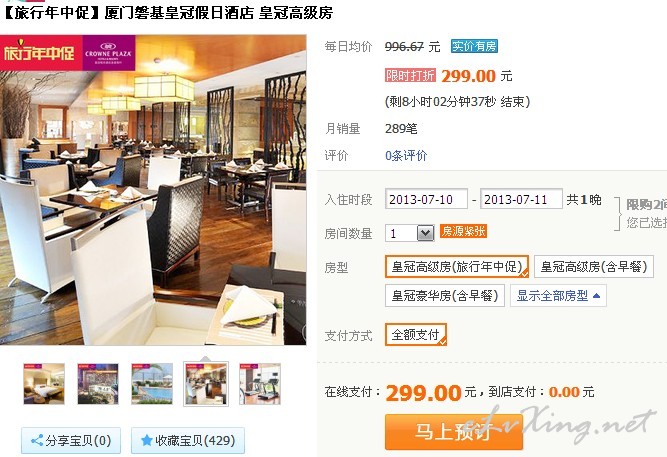667x457 pixels.
Task: Collapse the 显示全部房型 room list
Action: (558, 296)
